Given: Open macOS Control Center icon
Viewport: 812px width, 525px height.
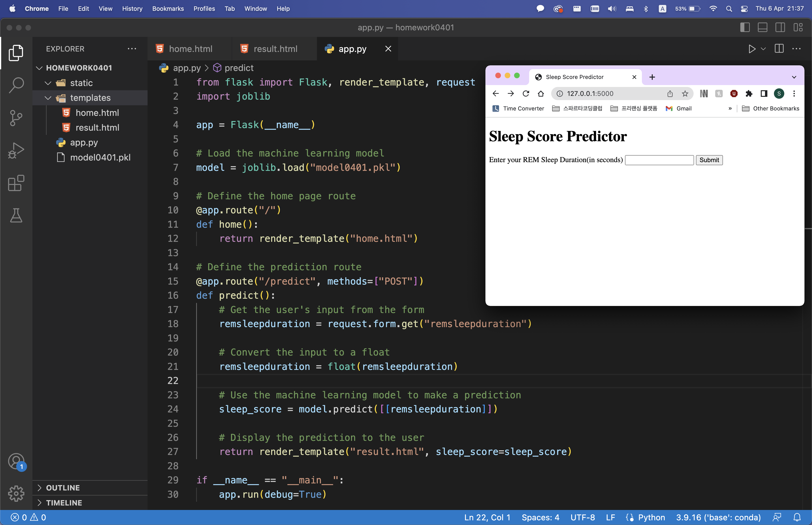Looking at the screenshot, I should click(x=744, y=8).
